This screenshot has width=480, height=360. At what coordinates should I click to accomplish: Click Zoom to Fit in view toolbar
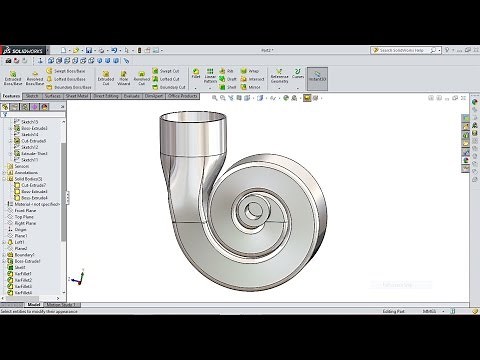[x=215, y=98]
